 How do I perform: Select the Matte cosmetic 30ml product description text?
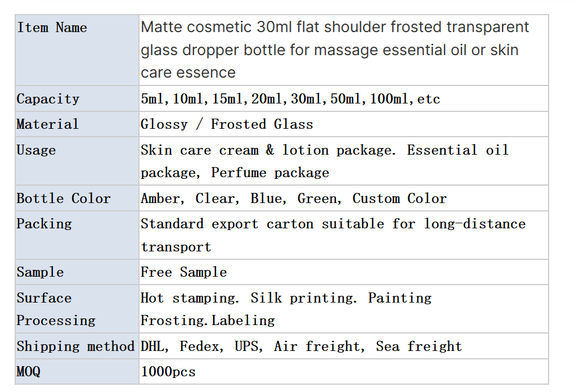click(x=335, y=50)
